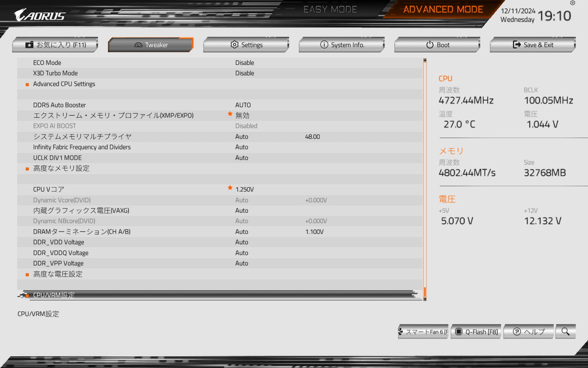Screen dimensions: 588x368
Task: Open Smart Fan 6 button
Action: [423, 332]
